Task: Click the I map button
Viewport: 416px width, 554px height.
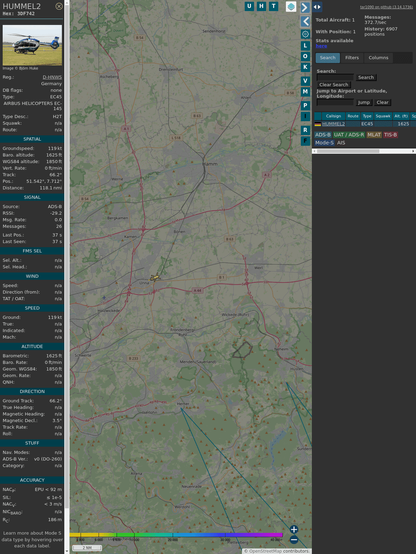Action: point(305,116)
